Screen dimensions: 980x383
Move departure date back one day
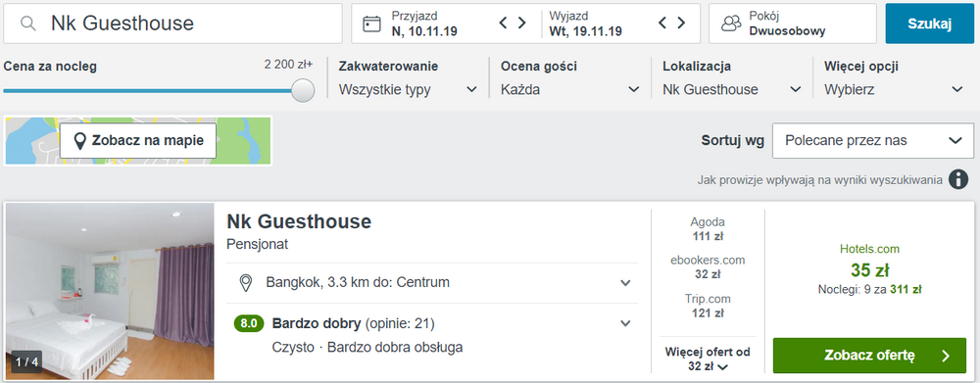click(663, 24)
